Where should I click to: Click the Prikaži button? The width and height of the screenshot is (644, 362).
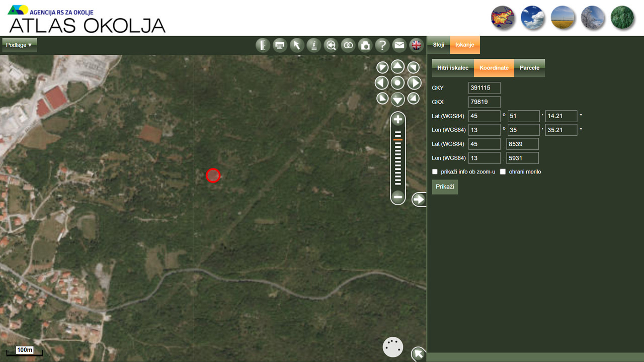(445, 187)
